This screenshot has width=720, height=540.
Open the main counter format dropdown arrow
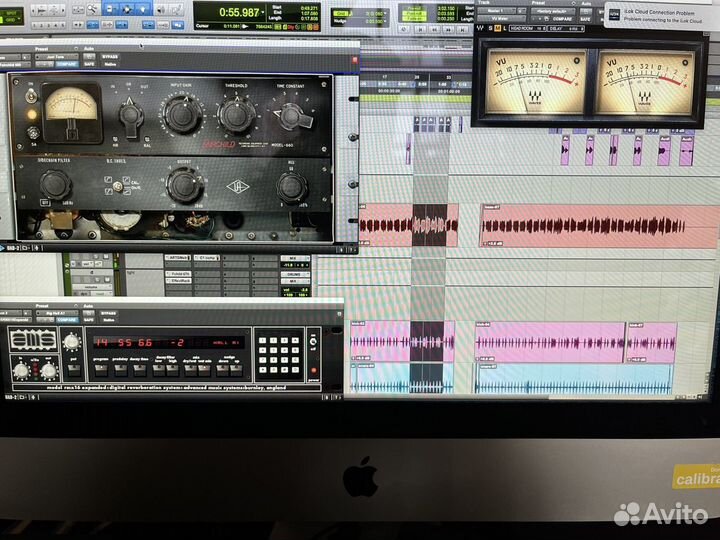pyautogui.click(x=263, y=12)
